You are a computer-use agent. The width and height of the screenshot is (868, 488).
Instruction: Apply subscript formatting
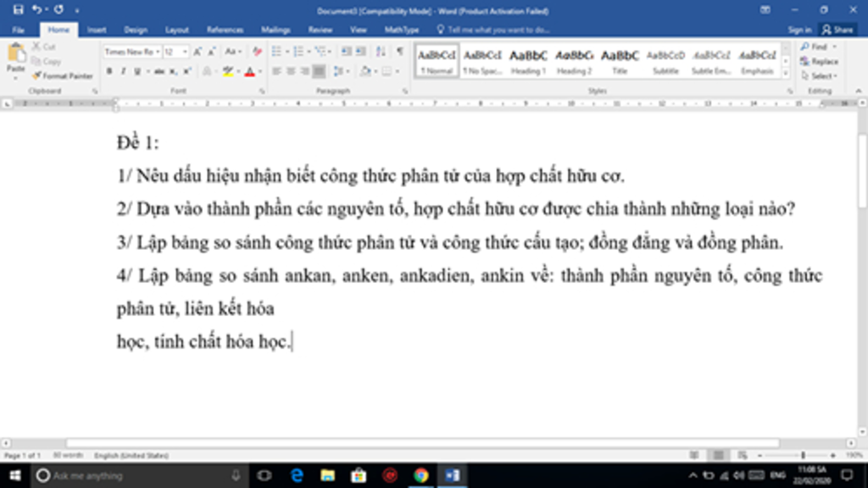point(173,71)
